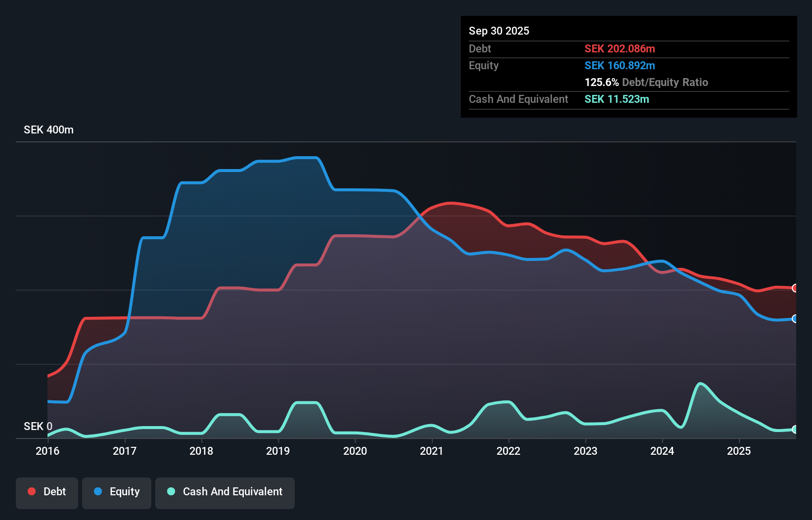Toggle the Cash And Equivalent legend button

(x=225, y=493)
